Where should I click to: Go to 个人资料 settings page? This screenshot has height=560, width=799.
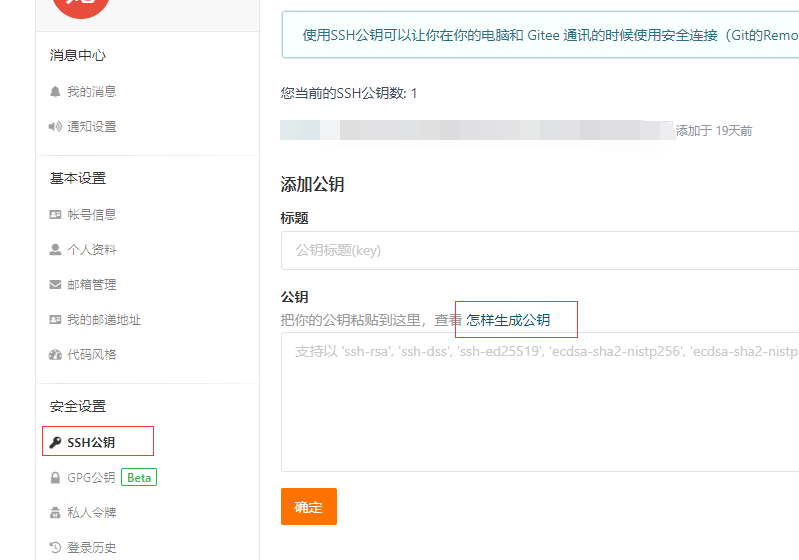click(92, 250)
